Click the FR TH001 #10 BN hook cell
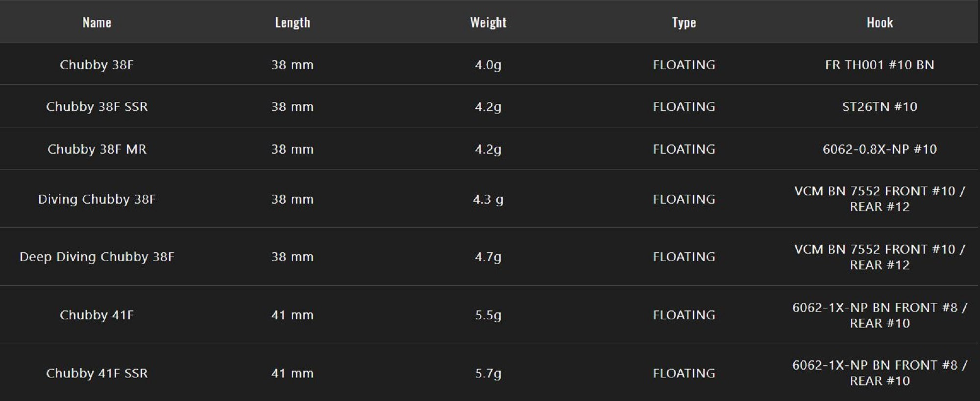Image resolution: width=980 pixels, height=401 pixels. click(x=880, y=65)
